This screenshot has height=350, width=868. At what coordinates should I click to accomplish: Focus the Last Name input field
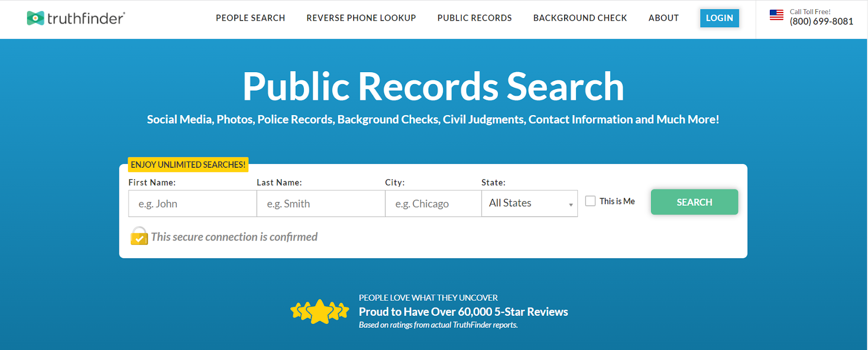(321, 203)
